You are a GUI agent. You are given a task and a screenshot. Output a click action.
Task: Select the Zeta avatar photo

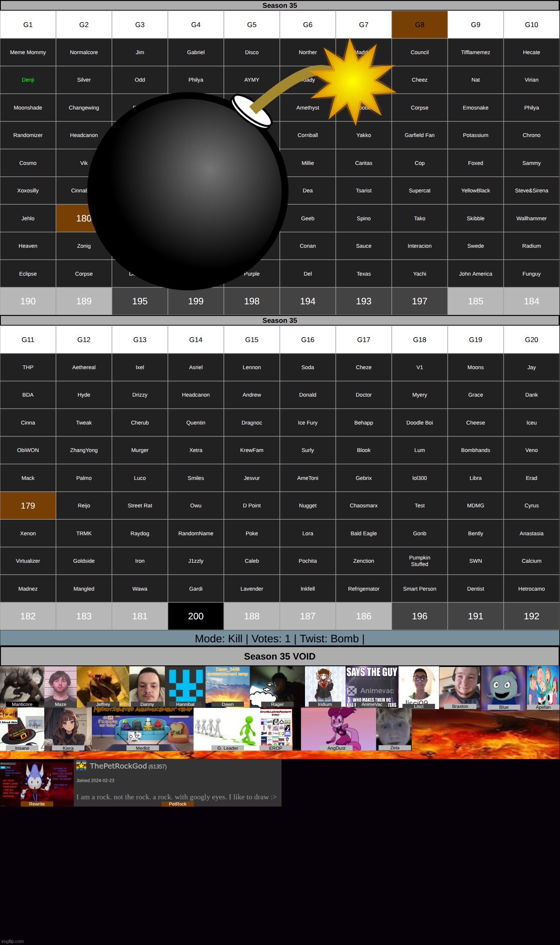[x=394, y=729]
